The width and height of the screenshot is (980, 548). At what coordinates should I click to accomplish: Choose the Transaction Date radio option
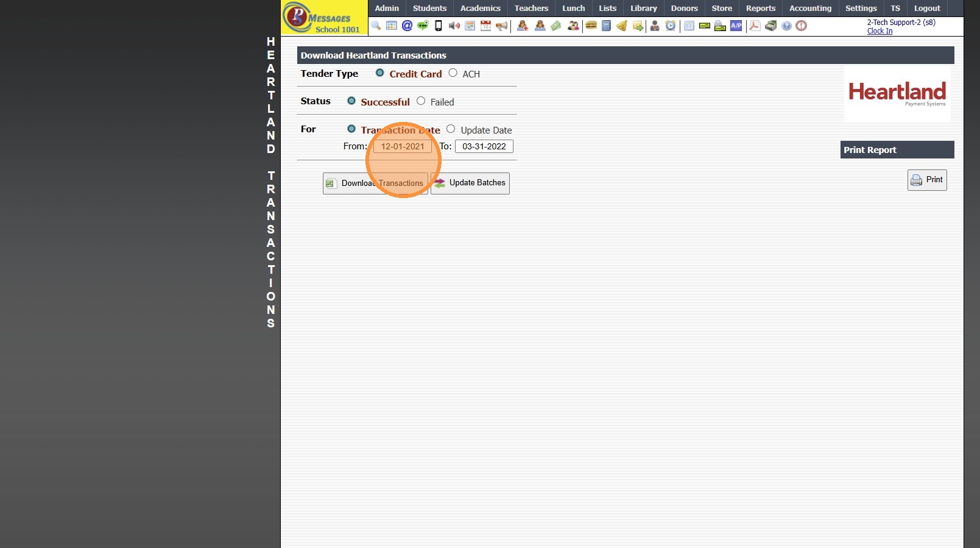[x=351, y=129]
